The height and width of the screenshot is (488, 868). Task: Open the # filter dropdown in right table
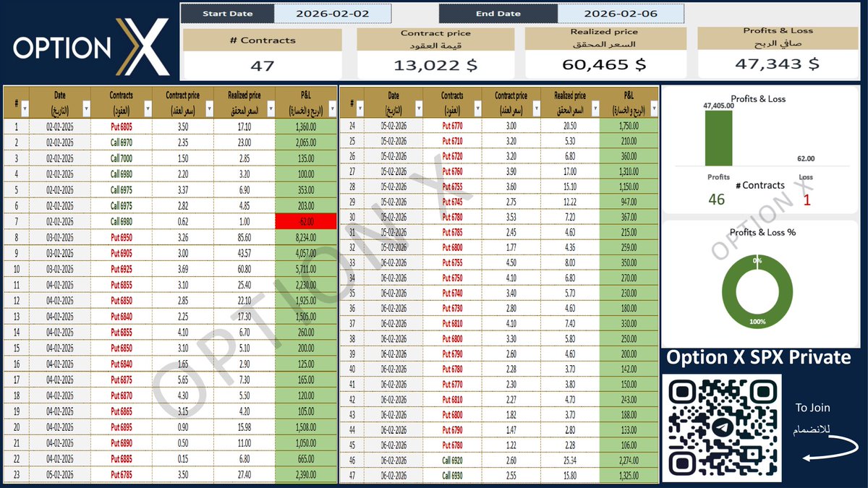[x=360, y=109]
